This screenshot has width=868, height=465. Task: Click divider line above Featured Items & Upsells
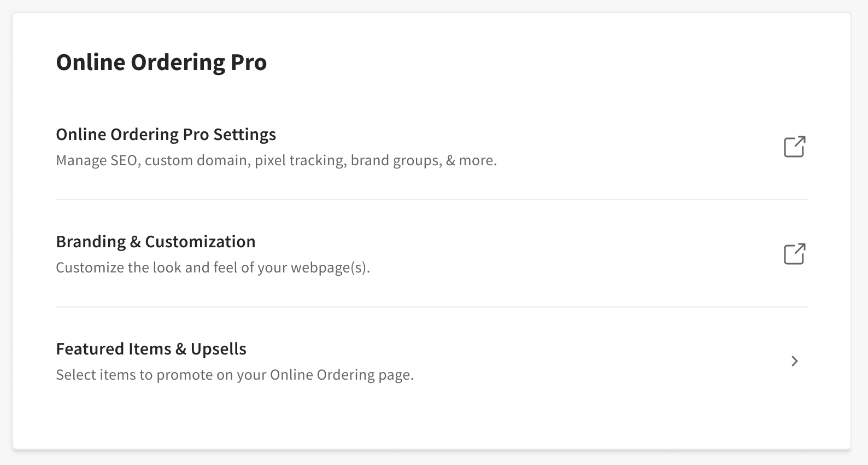[x=431, y=307]
